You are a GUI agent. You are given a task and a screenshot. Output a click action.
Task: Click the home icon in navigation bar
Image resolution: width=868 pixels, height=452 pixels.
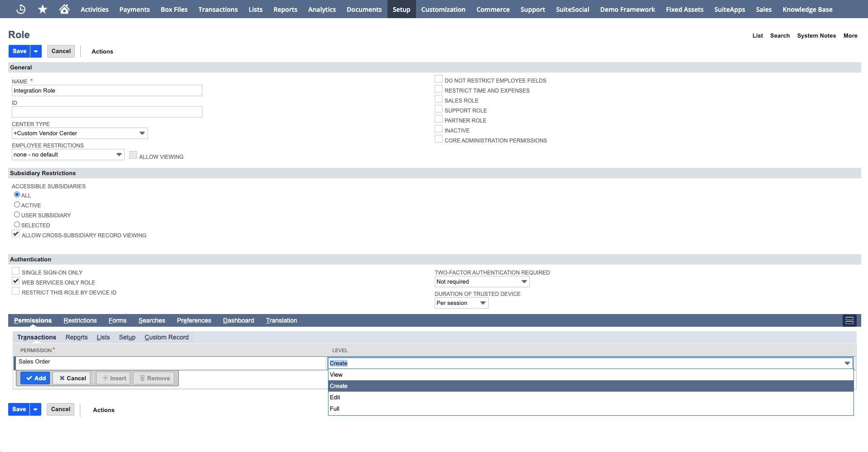tap(64, 9)
